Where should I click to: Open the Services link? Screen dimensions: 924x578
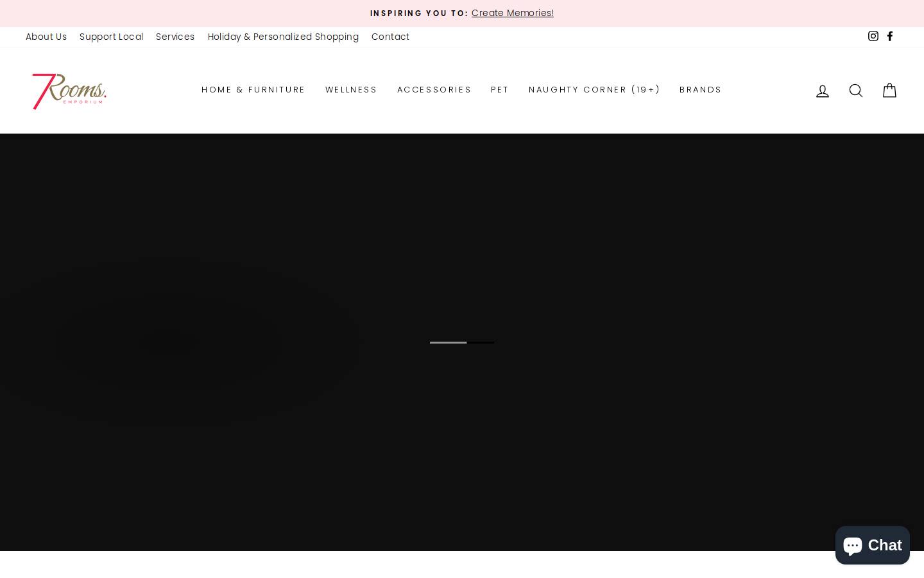(x=175, y=37)
